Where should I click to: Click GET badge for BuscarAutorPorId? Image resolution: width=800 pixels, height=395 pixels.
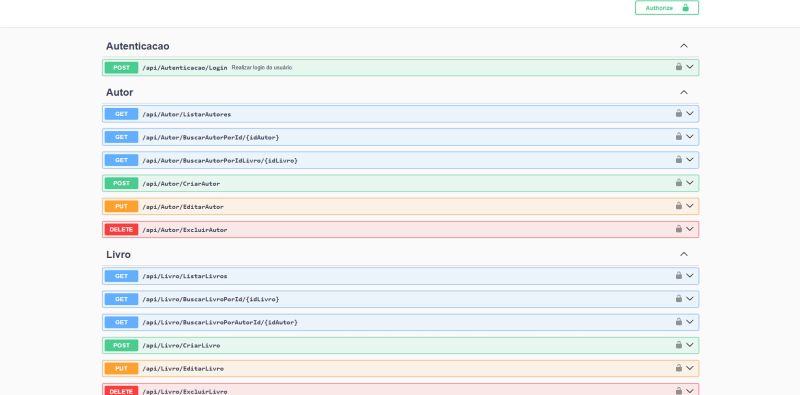(121, 137)
